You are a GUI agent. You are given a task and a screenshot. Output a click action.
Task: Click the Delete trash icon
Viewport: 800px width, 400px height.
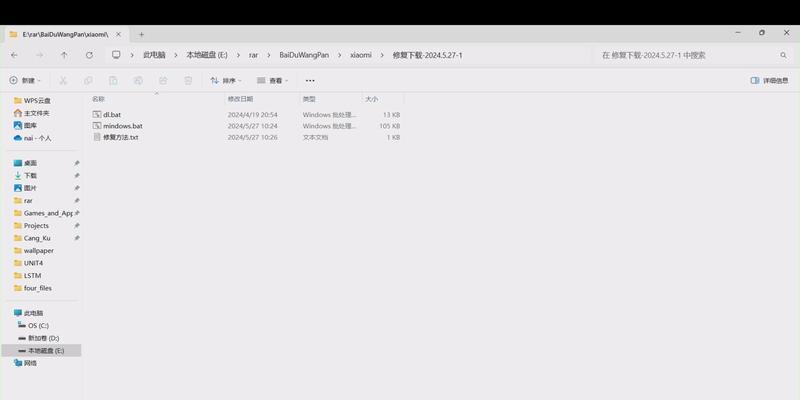(x=188, y=81)
